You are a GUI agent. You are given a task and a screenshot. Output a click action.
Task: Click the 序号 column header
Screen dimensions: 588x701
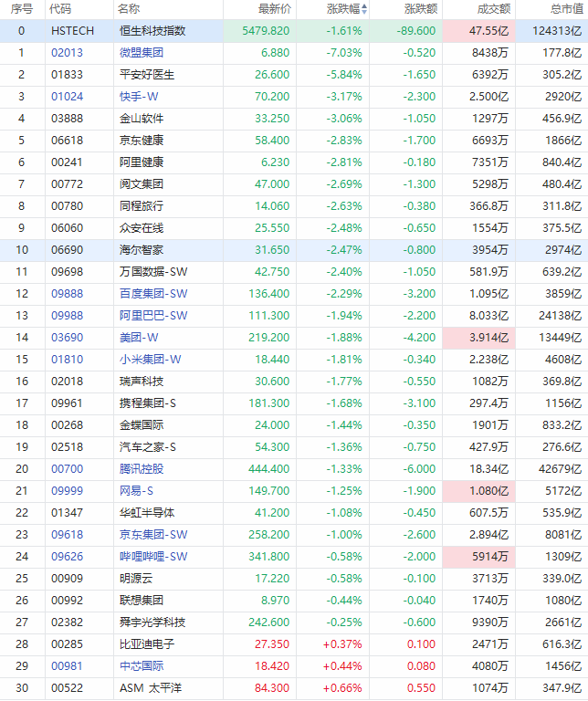[21, 9]
